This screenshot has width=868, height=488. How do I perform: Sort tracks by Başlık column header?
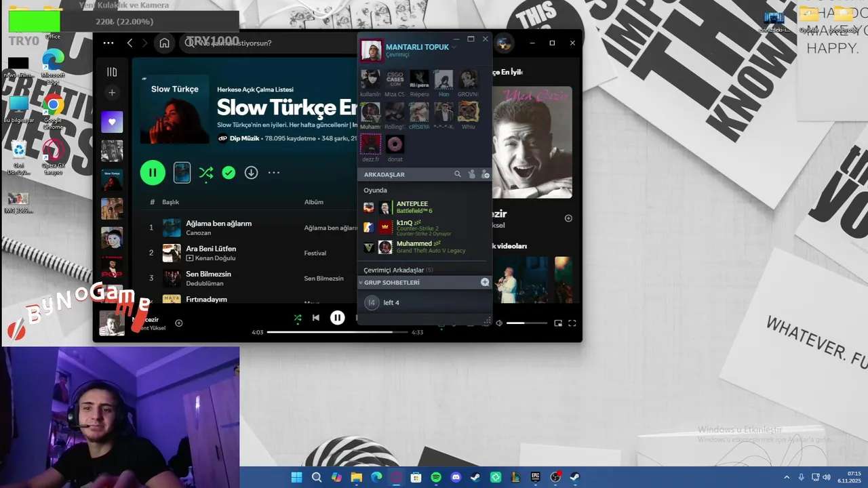(170, 202)
